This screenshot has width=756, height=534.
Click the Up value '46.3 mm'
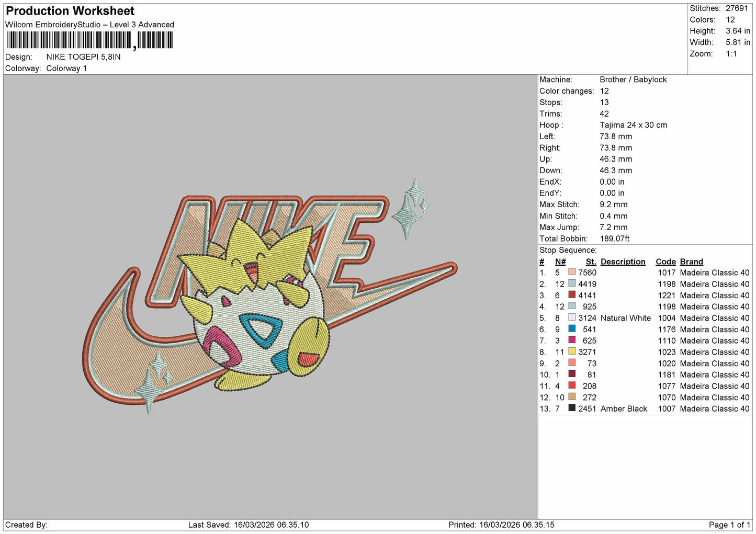[616, 159]
